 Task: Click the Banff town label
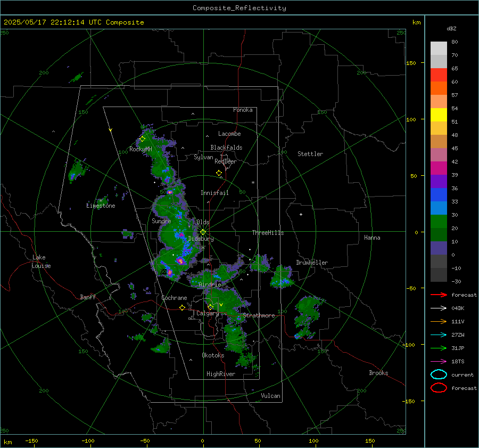pyautogui.click(x=88, y=297)
